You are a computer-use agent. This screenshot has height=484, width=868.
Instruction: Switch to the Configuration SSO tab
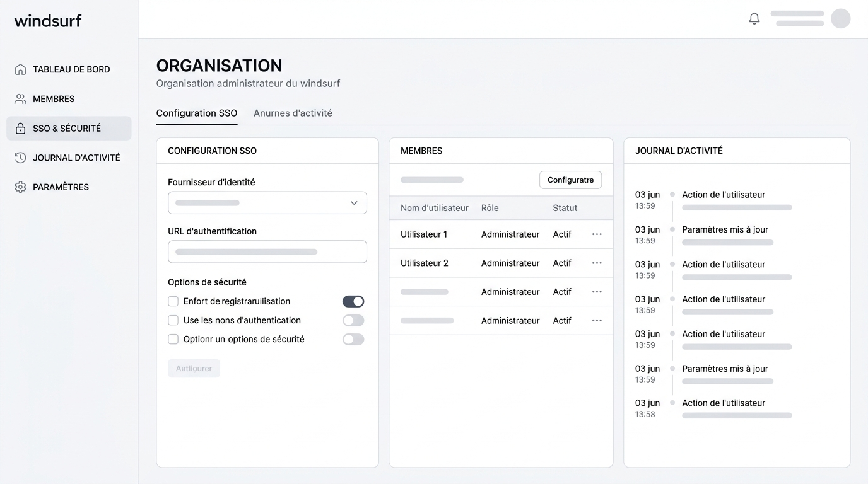click(197, 113)
